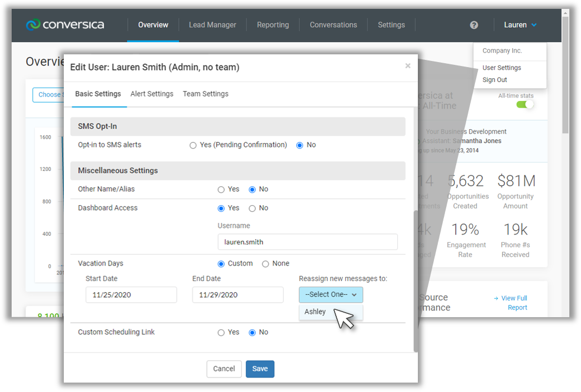Click the Start Date field
581x392 pixels.
(131, 295)
